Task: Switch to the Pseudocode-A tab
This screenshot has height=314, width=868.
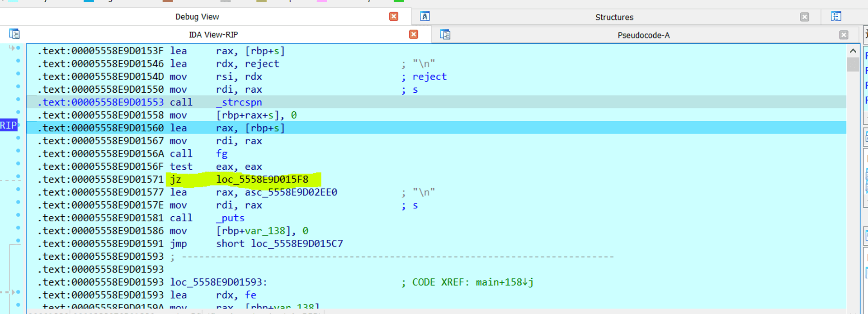Action: pyautogui.click(x=643, y=35)
